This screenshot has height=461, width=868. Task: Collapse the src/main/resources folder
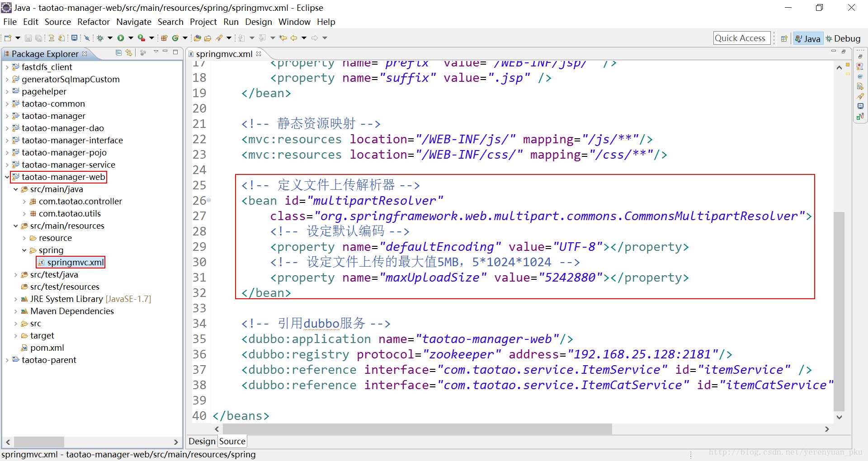(15, 226)
